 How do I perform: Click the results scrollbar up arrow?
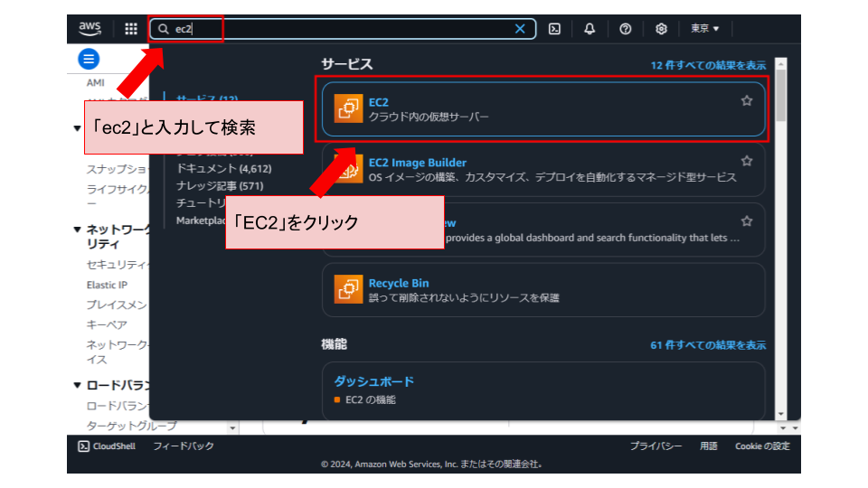(x=781, y=63)
